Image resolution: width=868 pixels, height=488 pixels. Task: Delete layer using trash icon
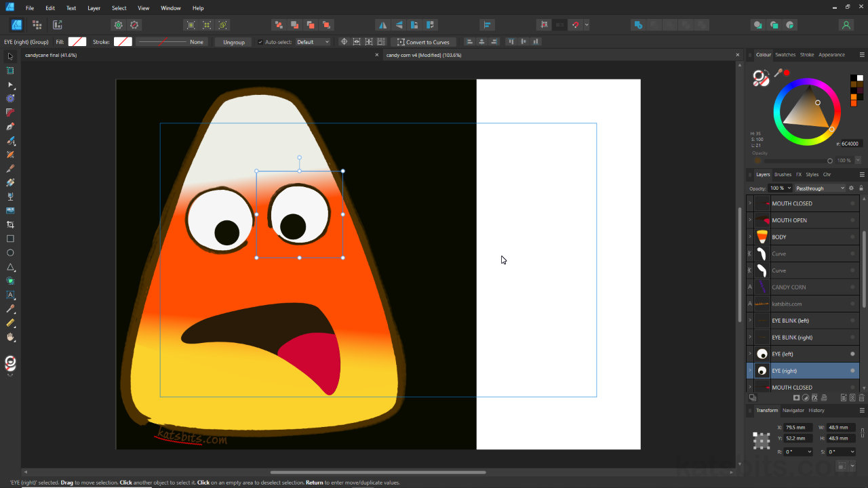(862, 398)
